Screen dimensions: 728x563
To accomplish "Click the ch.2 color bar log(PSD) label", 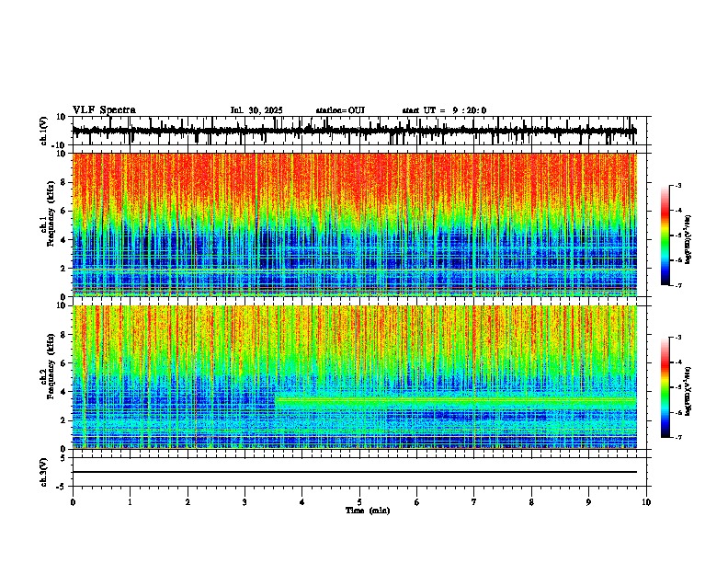I will tap(688, 391).
